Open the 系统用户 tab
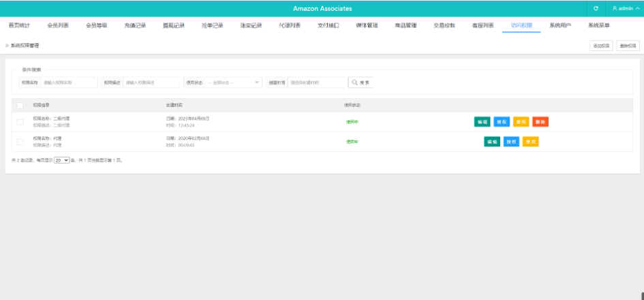644x300 pixels. [559, 25]
